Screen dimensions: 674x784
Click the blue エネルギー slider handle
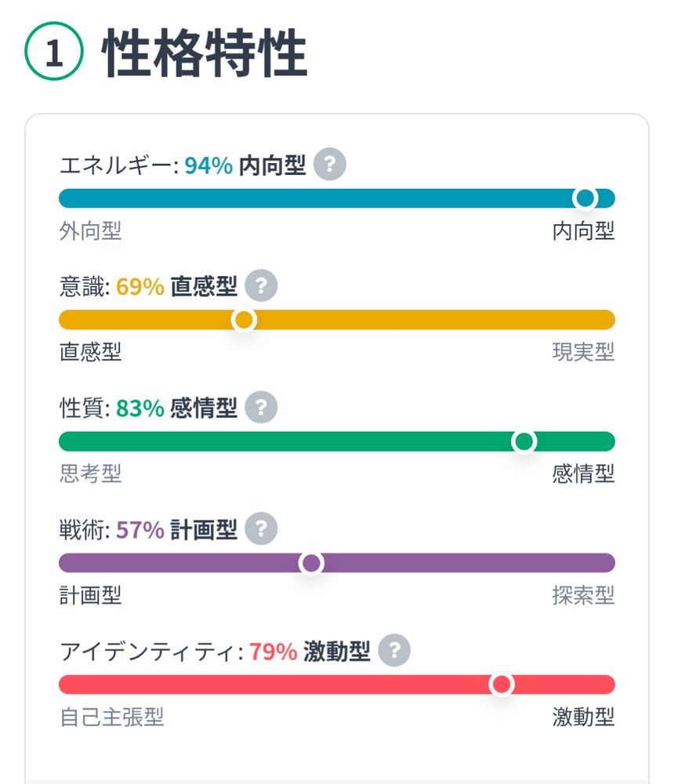585,198
